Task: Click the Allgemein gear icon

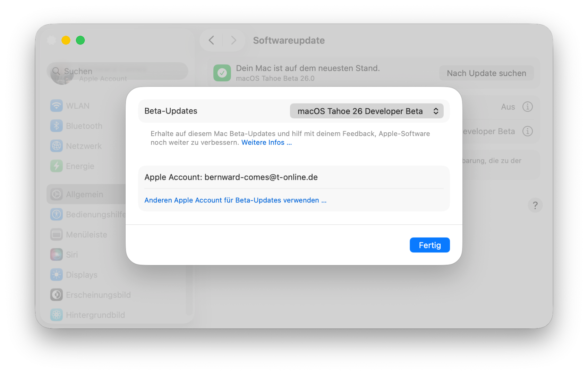Action: 57,194
